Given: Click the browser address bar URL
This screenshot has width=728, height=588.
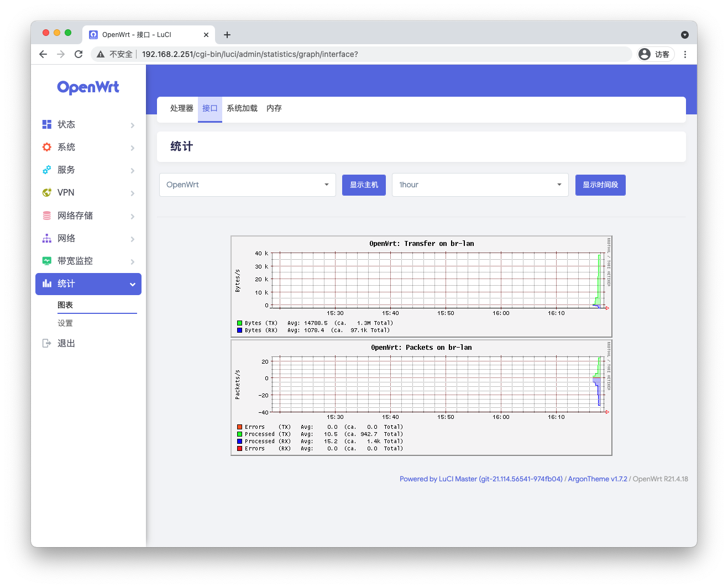Looking at the screenshot, I should (250, 54).
